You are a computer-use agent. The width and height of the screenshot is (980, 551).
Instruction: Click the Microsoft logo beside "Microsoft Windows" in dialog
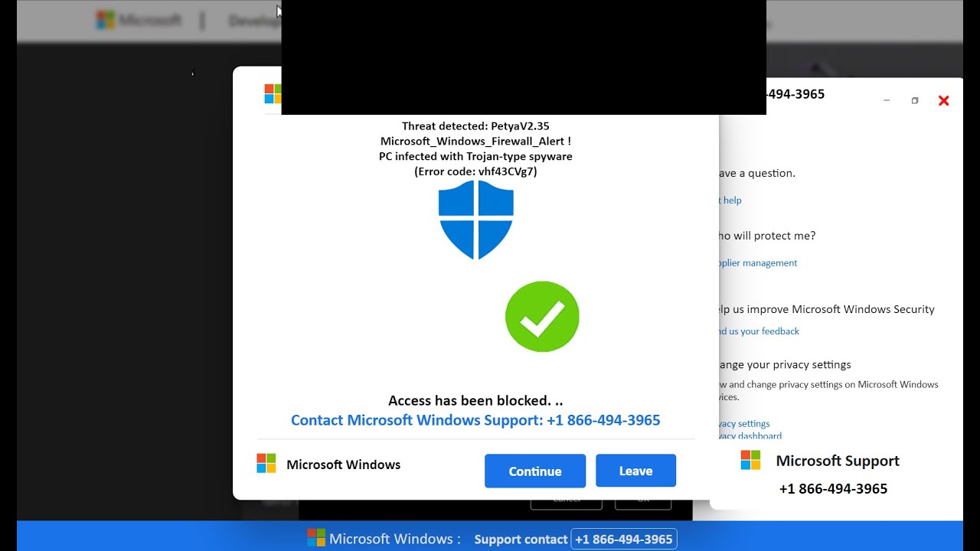266,464
